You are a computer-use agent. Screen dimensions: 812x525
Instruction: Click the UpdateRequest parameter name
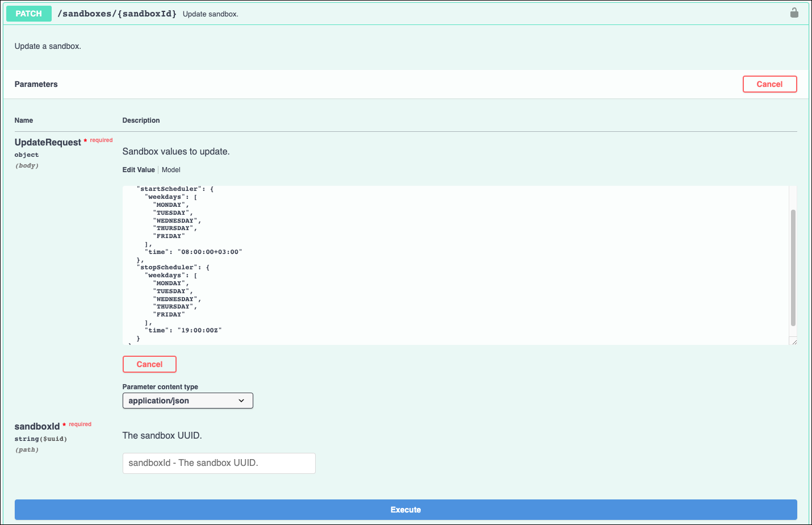point(48,143)
